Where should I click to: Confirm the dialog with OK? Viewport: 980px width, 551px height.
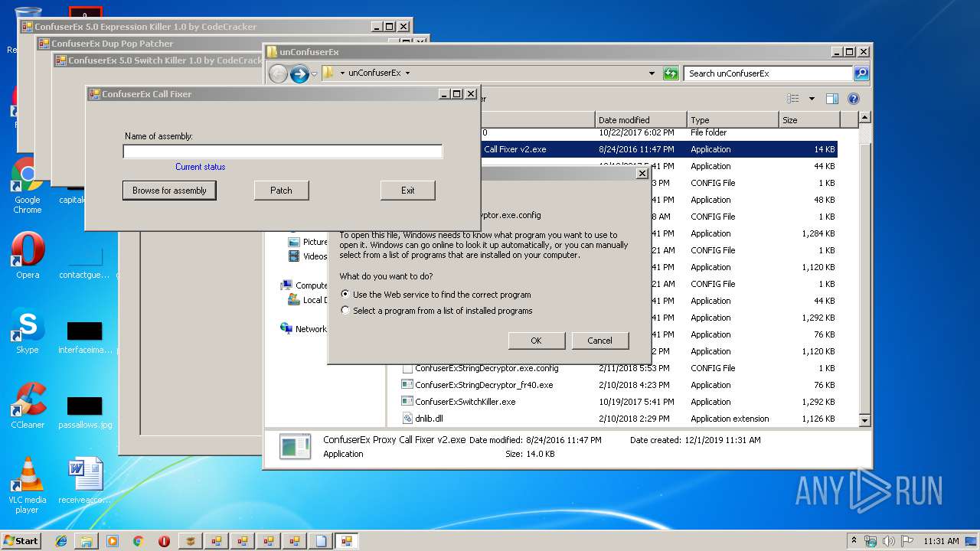536,341
